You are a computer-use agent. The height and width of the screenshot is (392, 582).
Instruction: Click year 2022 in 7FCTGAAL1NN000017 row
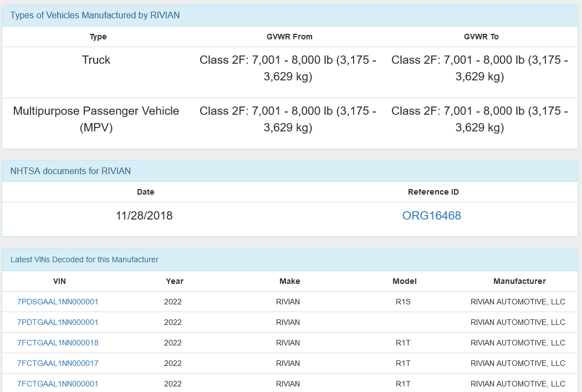coord(173,363)
